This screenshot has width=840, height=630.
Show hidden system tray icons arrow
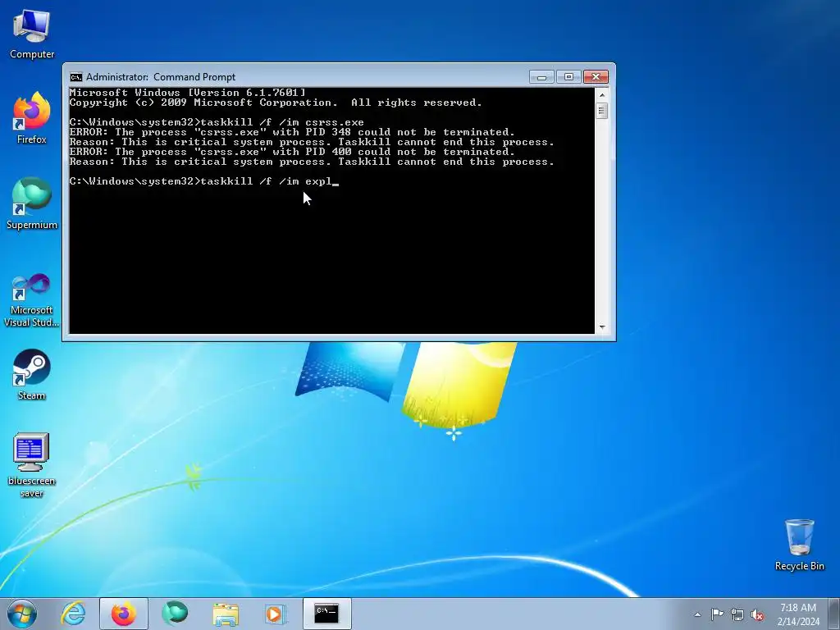tap(697, 614)
